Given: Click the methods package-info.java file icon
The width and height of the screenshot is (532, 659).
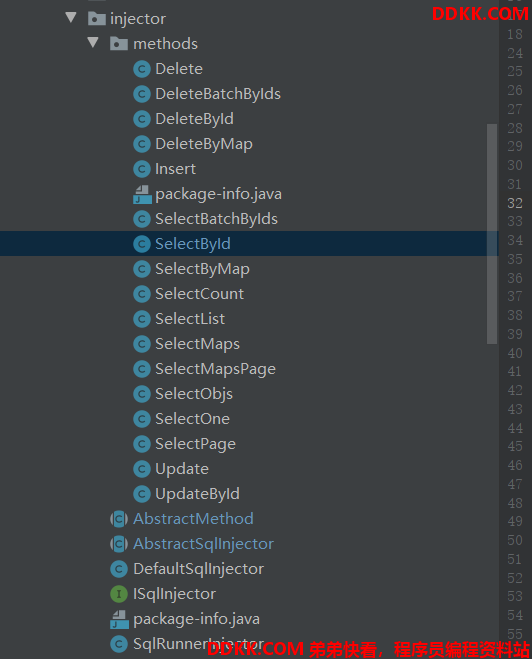Looking at the screenshot, I should point(142,195).
